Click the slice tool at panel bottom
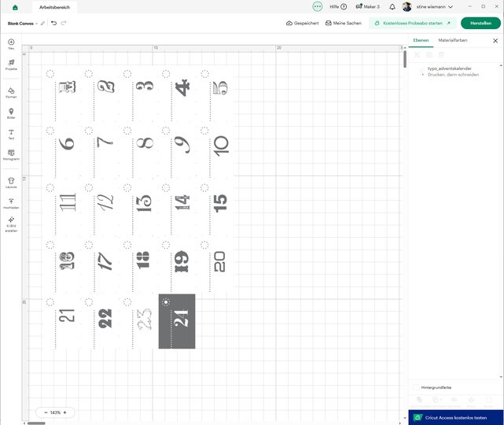This screenshot has width=504, height=425. 419,400
